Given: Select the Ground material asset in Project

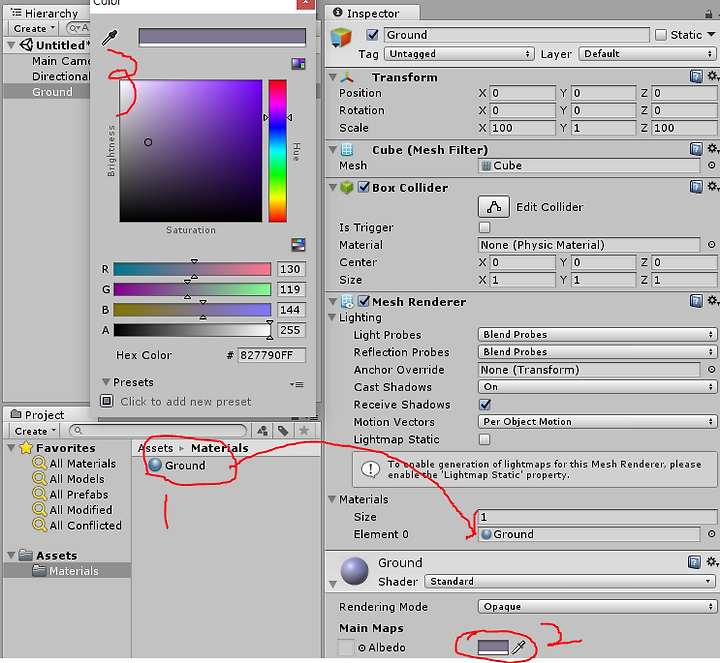Looking at the screenshot, I should pos(177,465).
